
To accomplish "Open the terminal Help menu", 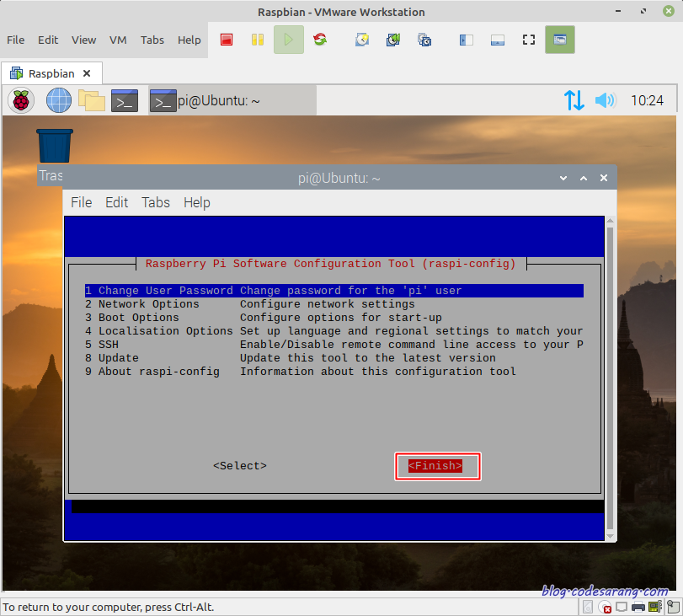I will (197, 203).
